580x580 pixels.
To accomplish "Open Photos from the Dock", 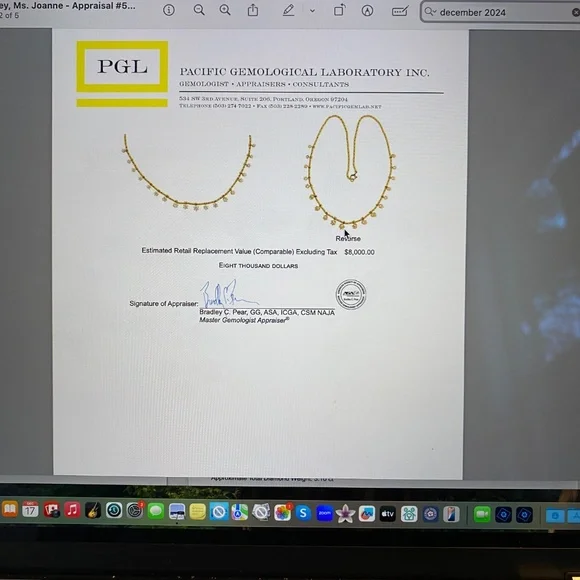I will click(282, 513).
